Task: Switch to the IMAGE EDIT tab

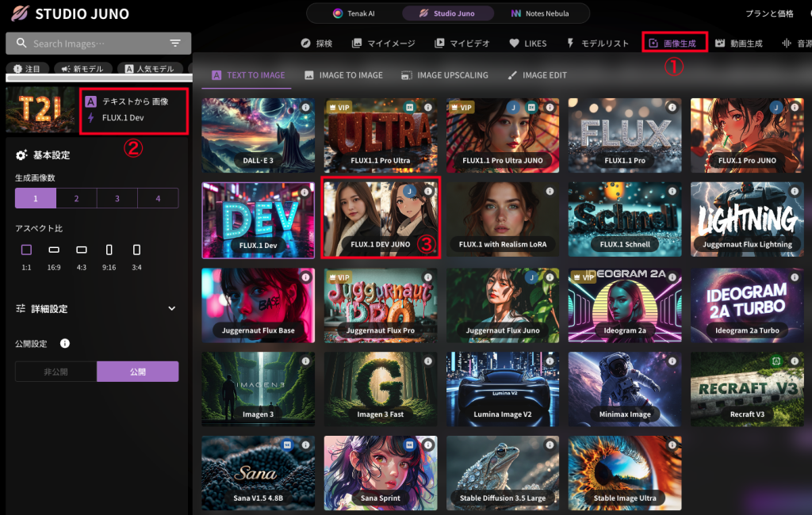Action: [x=537, y=75]
